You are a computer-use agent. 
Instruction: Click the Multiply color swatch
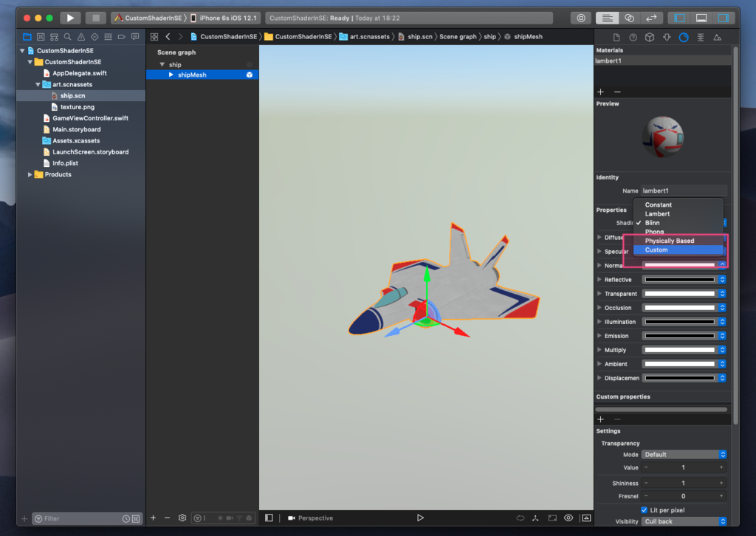[x=680, y=350]
